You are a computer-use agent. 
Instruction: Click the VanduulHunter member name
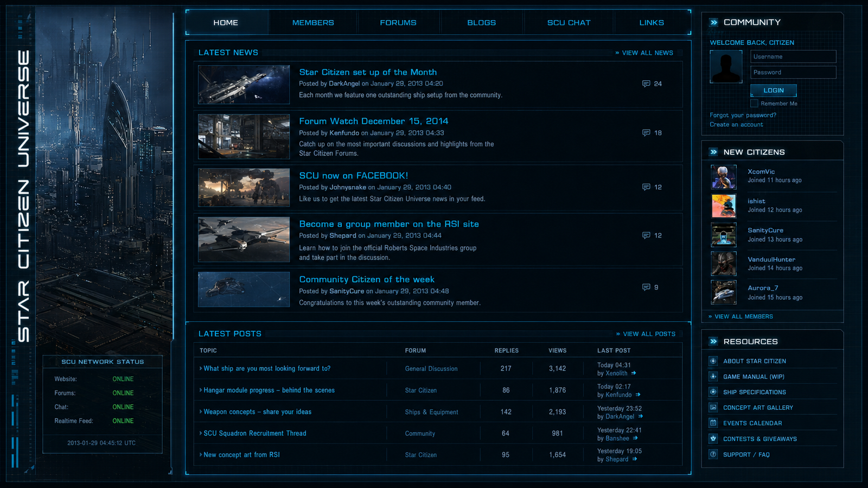(771, 259)
